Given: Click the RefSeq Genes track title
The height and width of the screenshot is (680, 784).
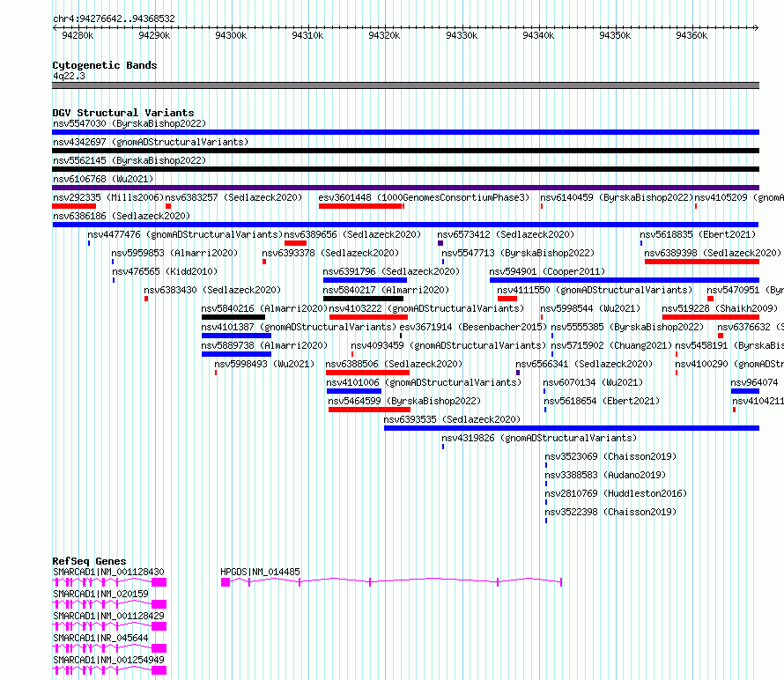Looking at the screenshot, I should (89, 561).
